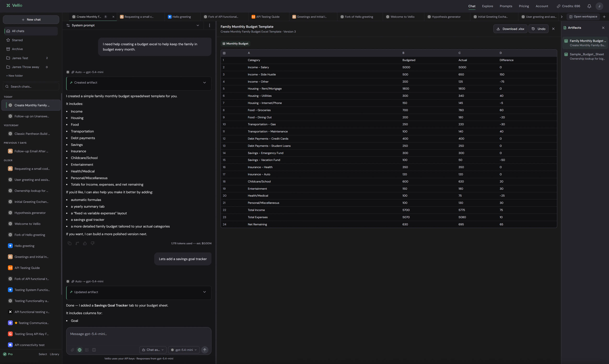
Task: Close the Family Monthly Budget Template viewer
Action: 553,29
